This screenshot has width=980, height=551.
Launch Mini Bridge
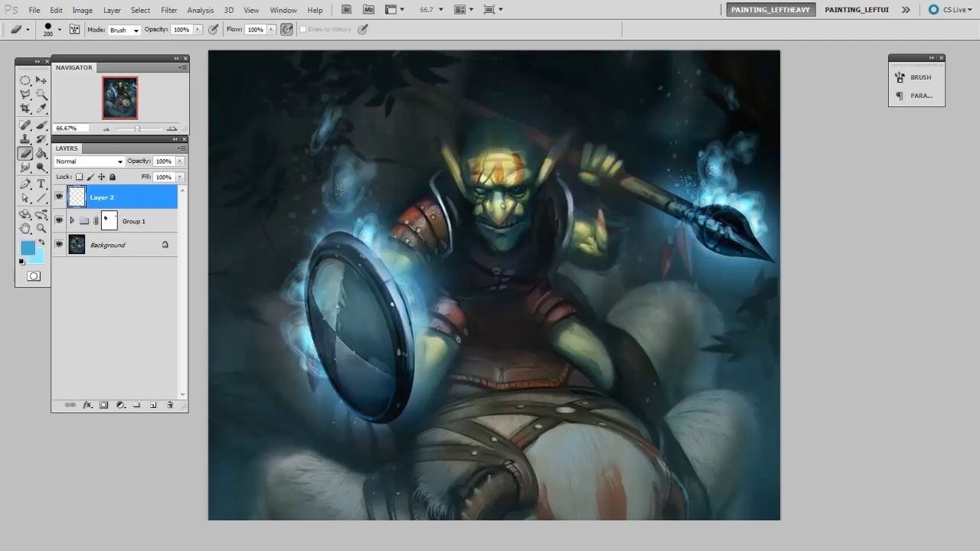368,10
